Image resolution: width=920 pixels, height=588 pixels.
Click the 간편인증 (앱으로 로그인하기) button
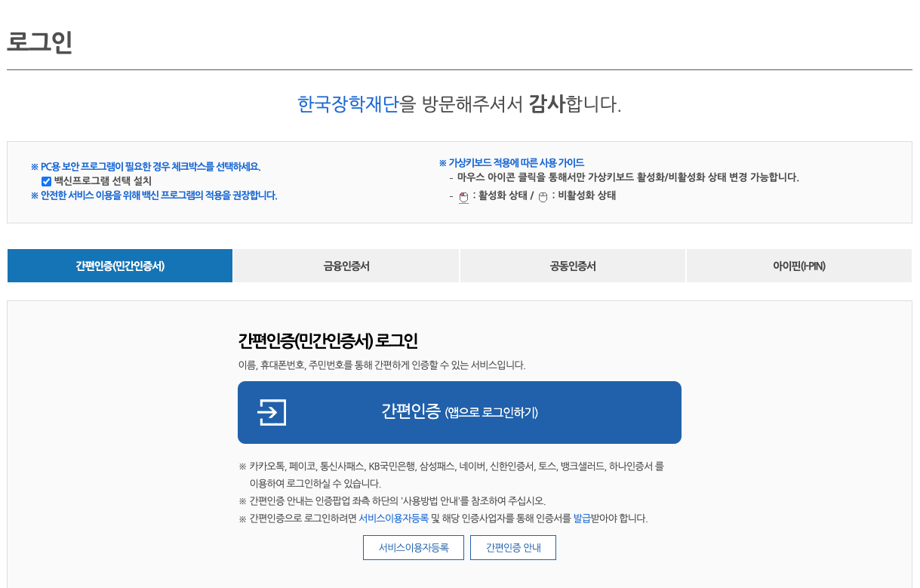click(x=459, y=412)
